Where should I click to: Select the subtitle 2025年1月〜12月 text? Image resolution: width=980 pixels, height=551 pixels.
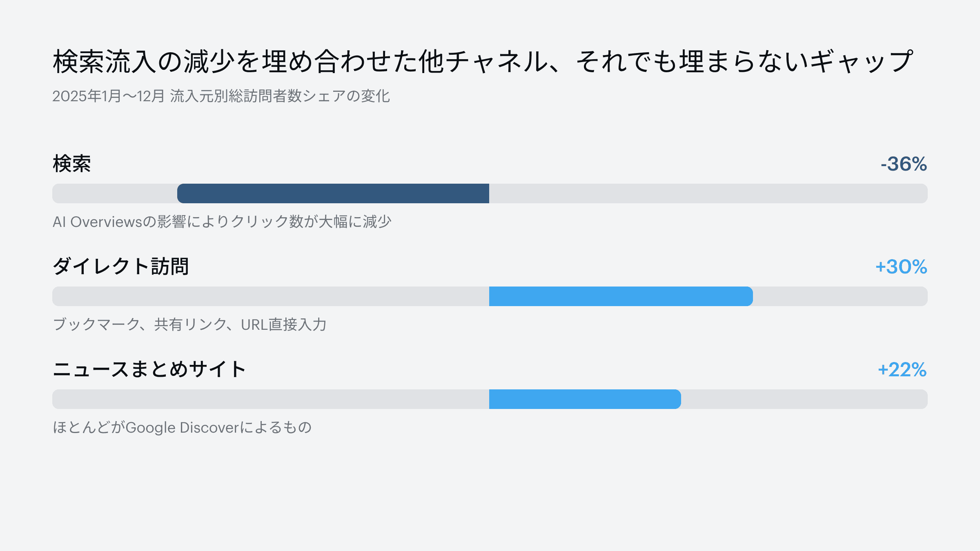(x=221, y=96)
